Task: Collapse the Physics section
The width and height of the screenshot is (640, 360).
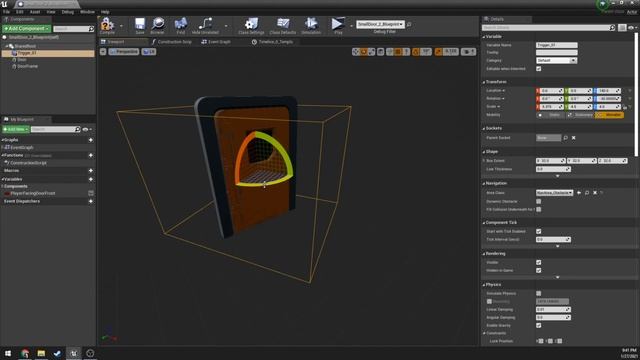Action: (484, 285)
